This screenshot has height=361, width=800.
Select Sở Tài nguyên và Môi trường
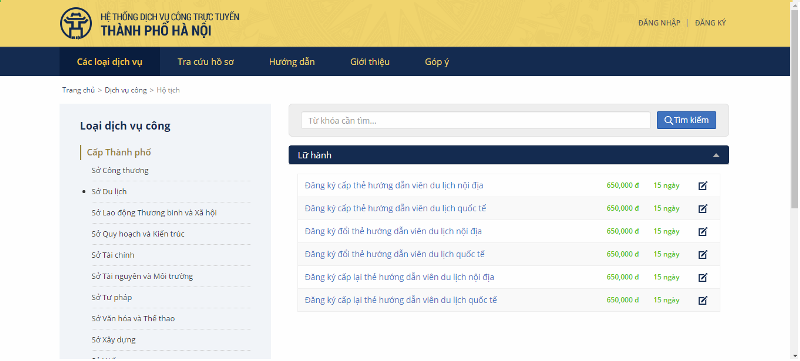(x=142, y=276)
